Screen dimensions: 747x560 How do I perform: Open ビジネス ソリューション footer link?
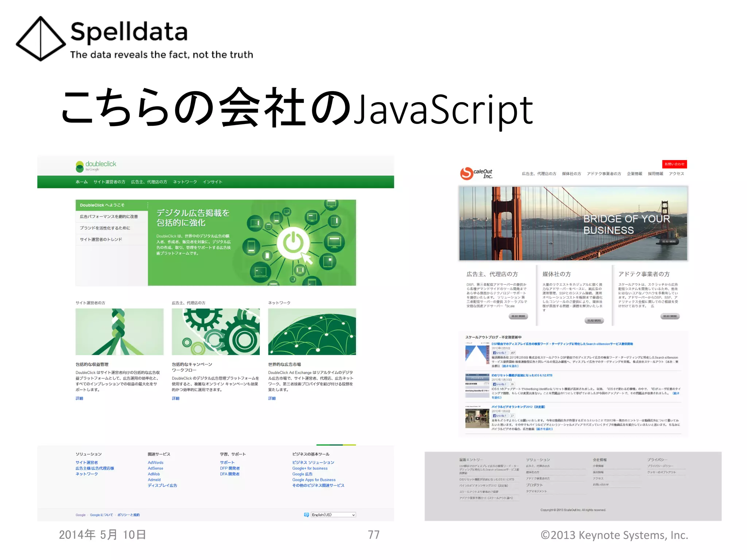tap(313, 463)
